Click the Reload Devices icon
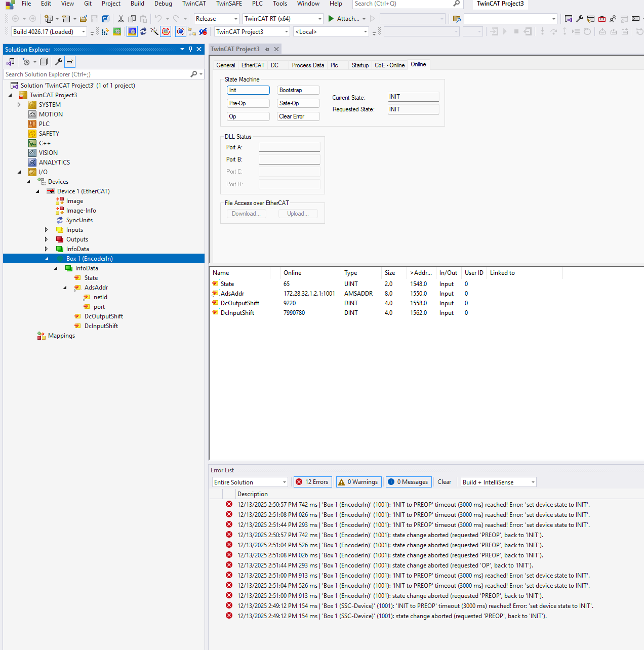 pyautogui.click(x=143, y=32)
